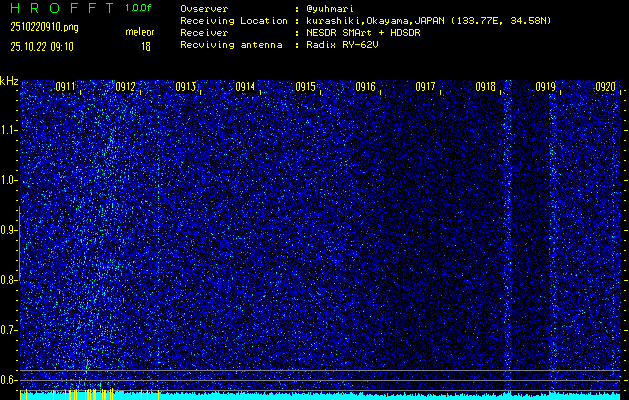Click the meteor label text
This screenshot has height=400, width=629.
[140, 32]
